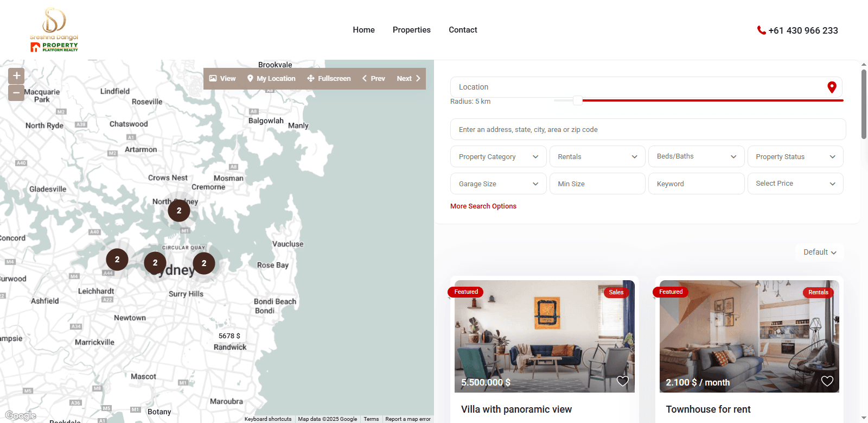
Task: Expand More Search Options
Action: pyautogui.click(x=483, y=206)
